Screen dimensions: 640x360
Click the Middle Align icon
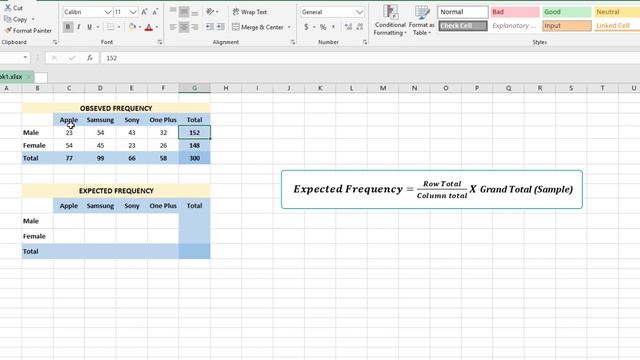(x=184, y=11)
